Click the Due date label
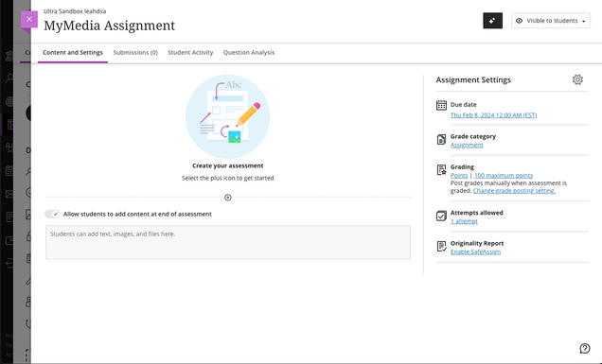Viewport: 602px width, 364px height. (464, 104)
